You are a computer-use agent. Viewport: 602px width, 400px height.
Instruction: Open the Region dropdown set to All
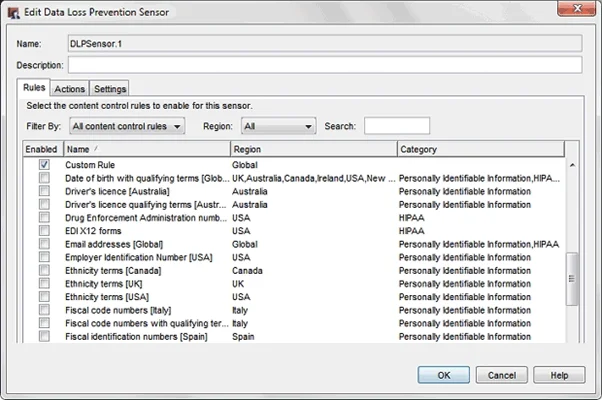(x=278, y=126)
